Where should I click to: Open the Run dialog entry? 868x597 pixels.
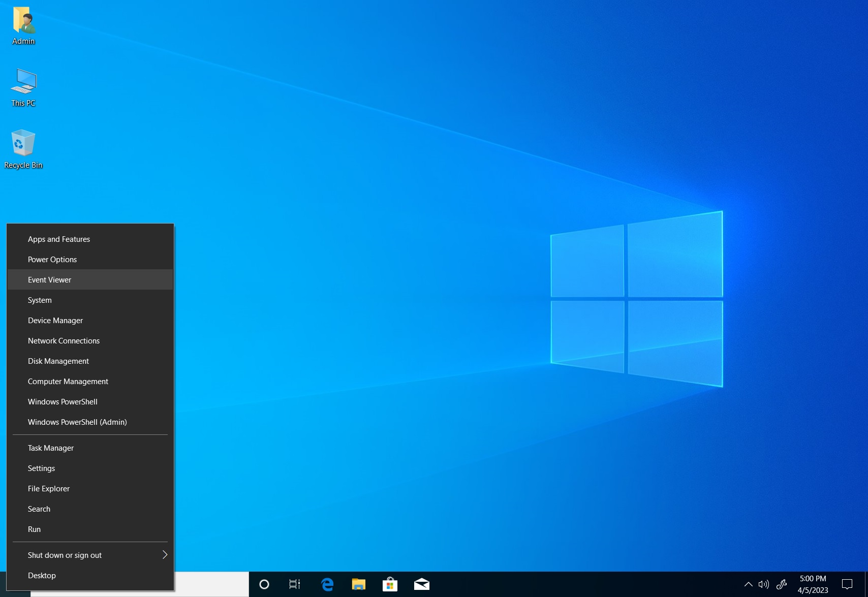(90, 529)
